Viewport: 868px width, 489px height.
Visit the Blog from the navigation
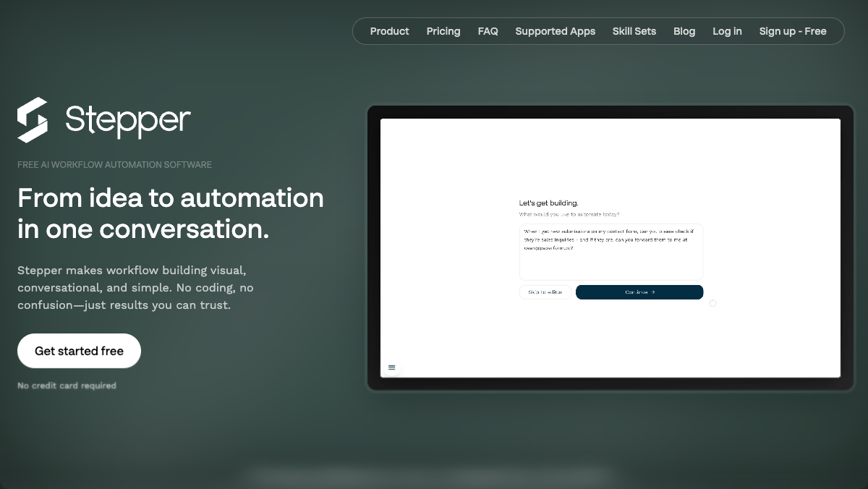[x=684, y=31]
